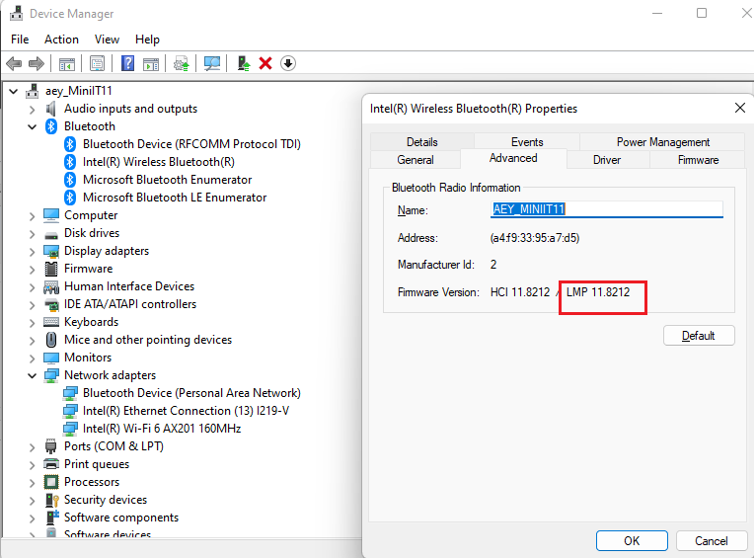
Task: Select Intel(R) Wireless Bluetooth(R) in tree
Action: 159,162
